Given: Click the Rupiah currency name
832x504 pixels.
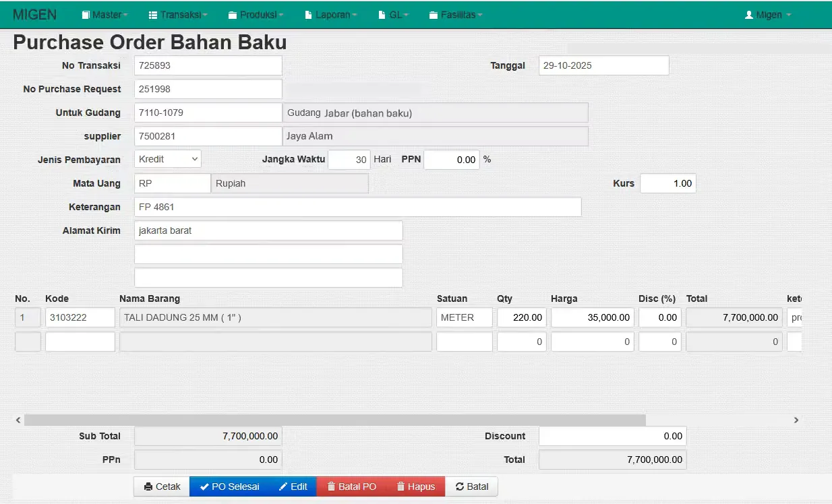Looking at the screenshot, I should click(231, 183).
